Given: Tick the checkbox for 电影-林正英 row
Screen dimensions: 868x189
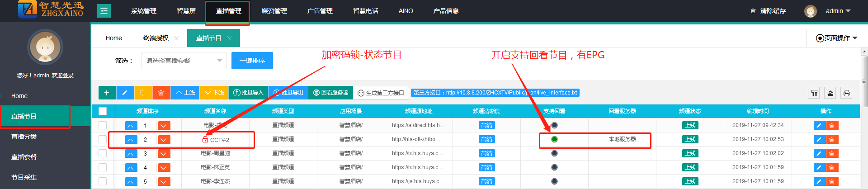Looking at the screenshot, I should (x=103, y=167).
